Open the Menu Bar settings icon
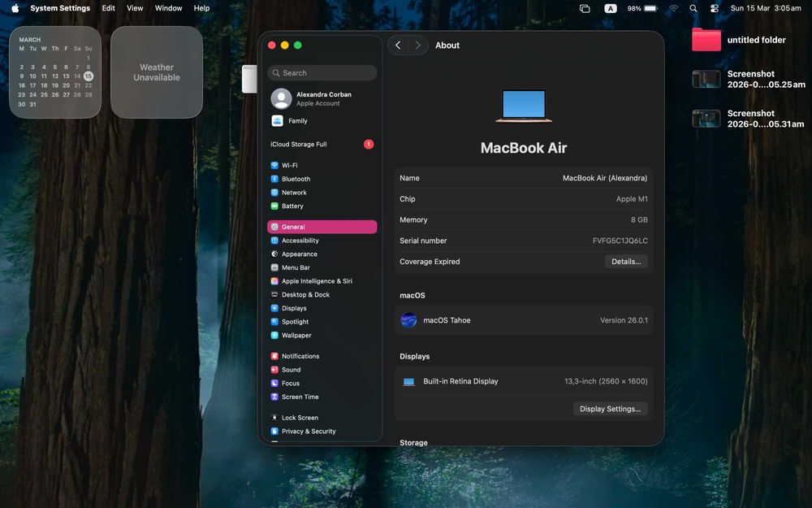The width and height of the screenshot is (812, 508). (x=274, y=267)
